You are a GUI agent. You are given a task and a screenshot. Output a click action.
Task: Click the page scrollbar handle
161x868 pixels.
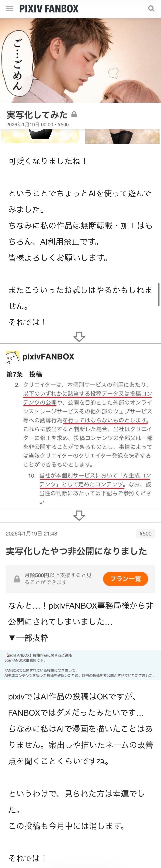159,294
